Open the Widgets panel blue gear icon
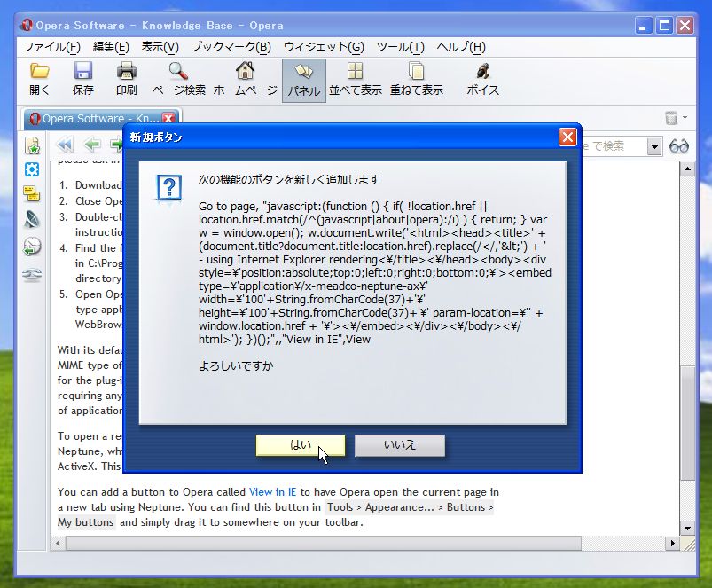 (x=32, y=169)
